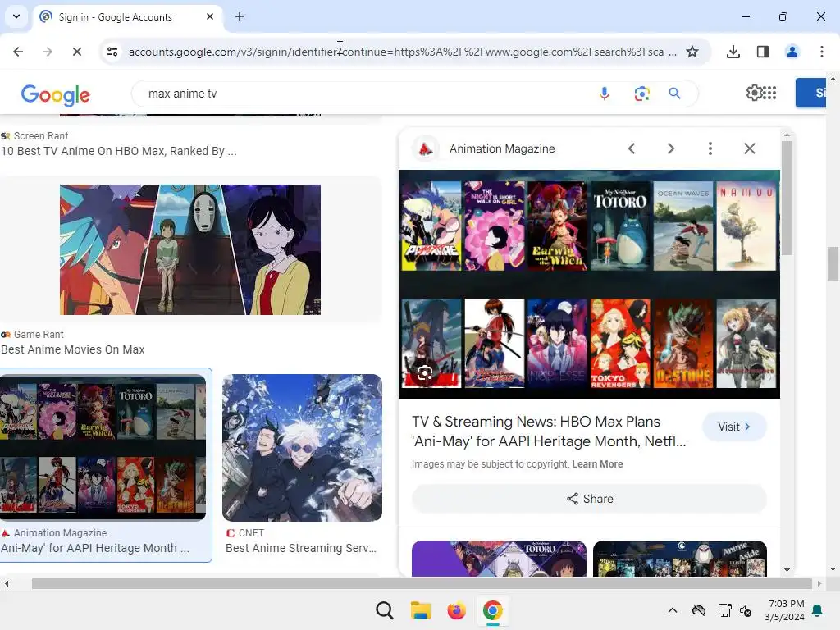Open the Chrome three-dot menu

click(x=821, y=52)
